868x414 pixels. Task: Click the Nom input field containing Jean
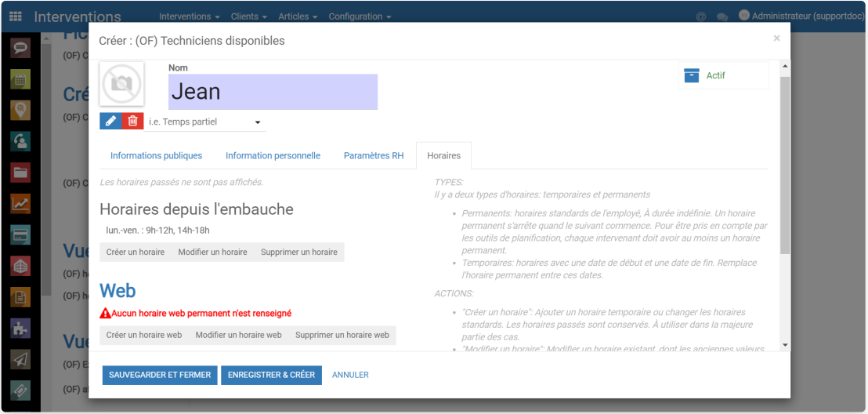tap(273, 92)
